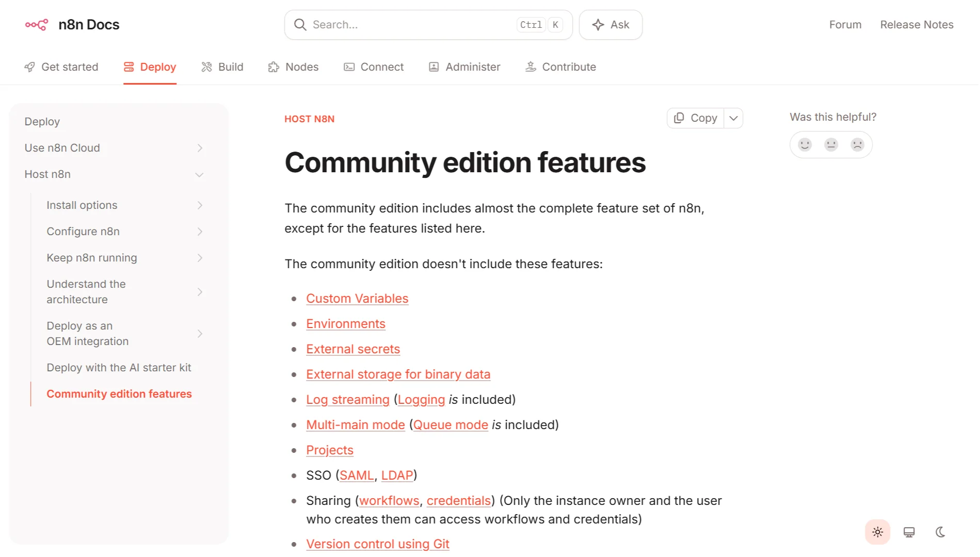Click the copy page clipboard icon
Viewport: 980px width, 557px height.
click(x=679, y=118)
